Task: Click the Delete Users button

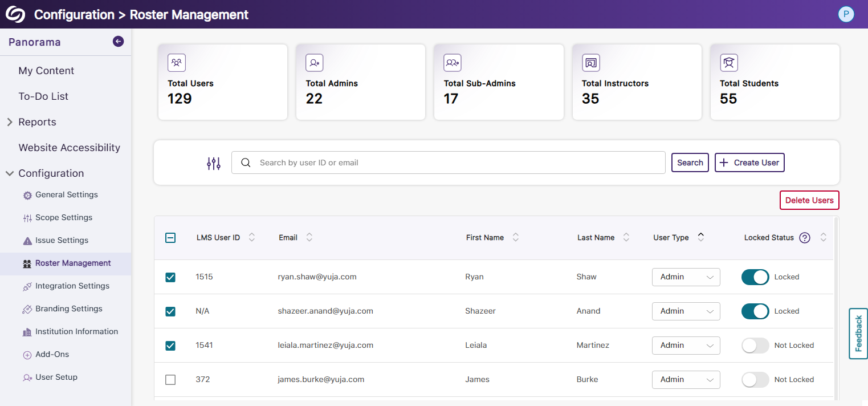Action: 809,200
